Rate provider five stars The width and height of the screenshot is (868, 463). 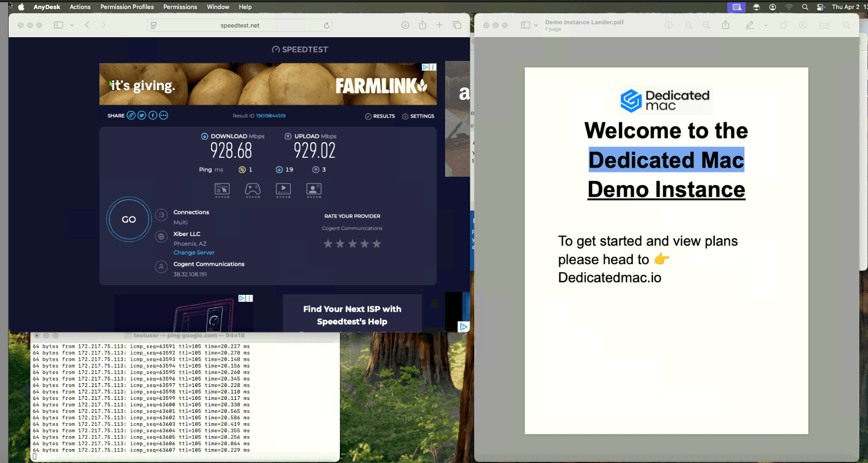(x=377, y=244)
